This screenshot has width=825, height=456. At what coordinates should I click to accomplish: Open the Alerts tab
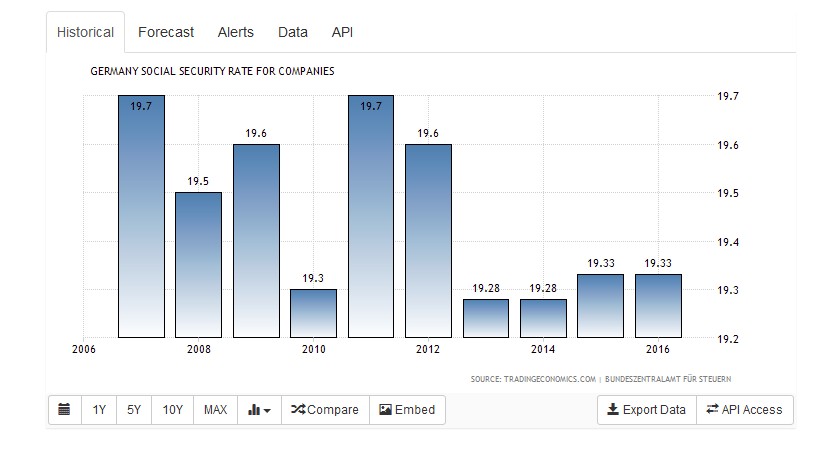[x=236, y=32]
